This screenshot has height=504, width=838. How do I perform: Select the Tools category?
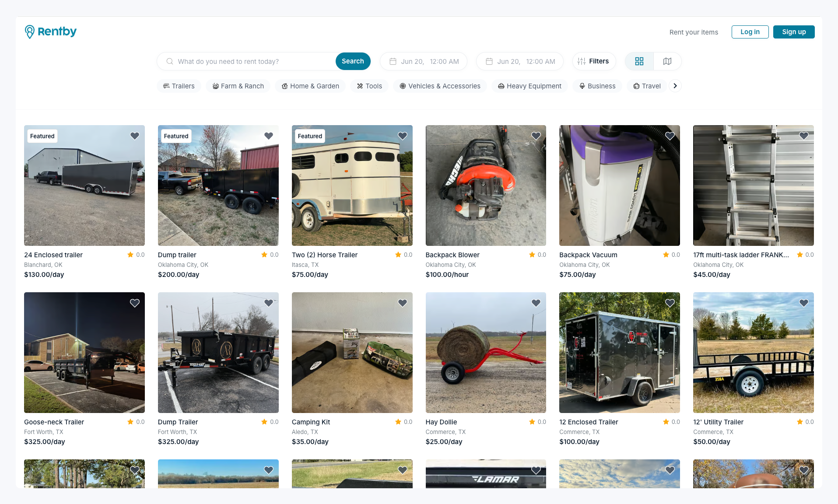point(369,86)
